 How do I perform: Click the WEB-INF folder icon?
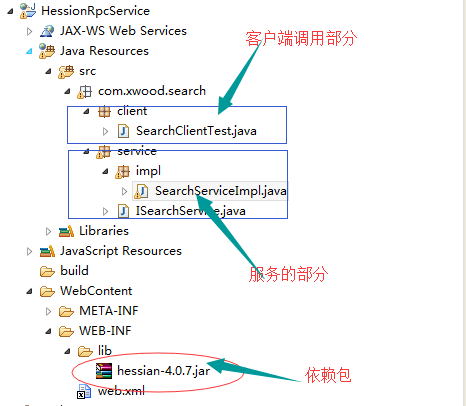66,331
